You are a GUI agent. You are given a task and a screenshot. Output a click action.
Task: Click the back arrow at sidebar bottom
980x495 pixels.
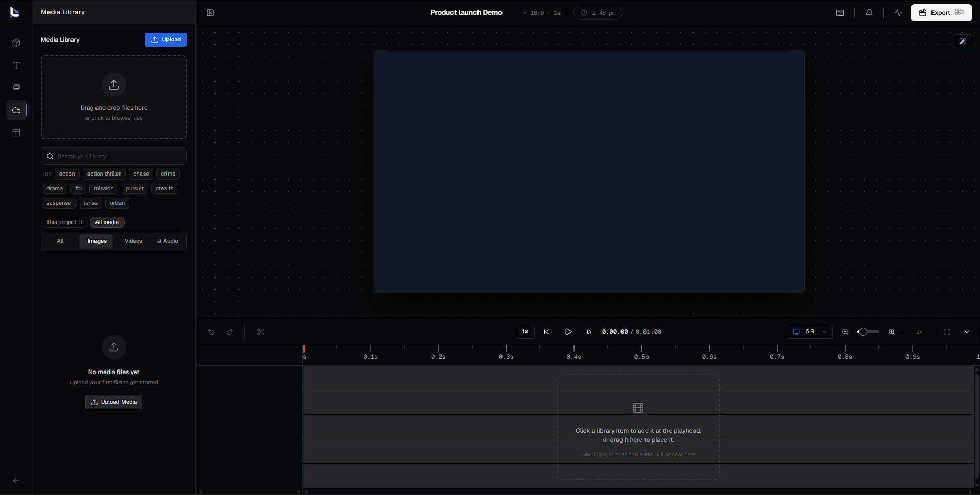tap(16, 481)
